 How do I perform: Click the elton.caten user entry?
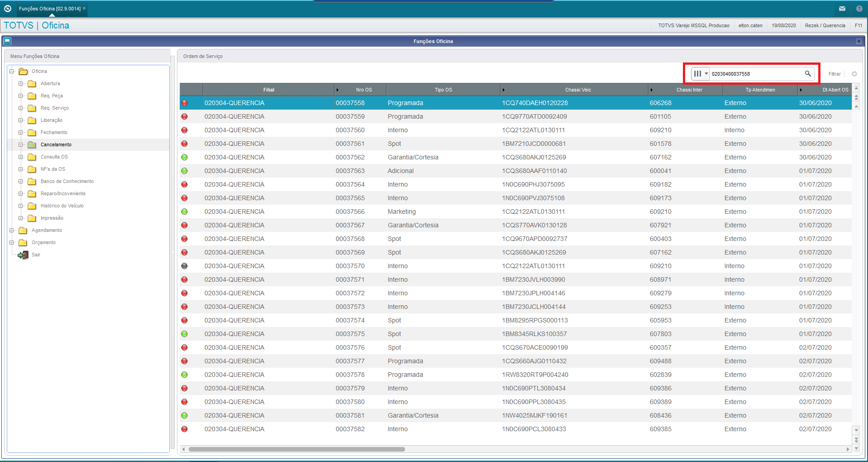tap(750, 25)
